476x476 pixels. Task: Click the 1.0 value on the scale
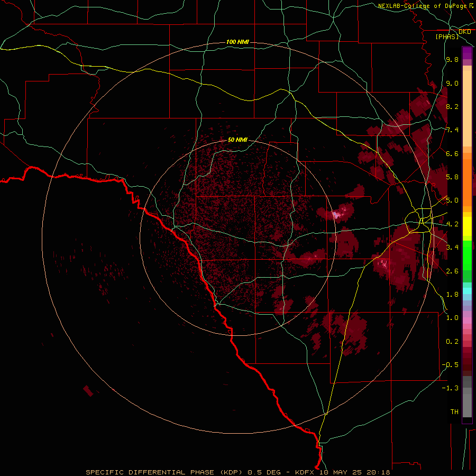point(452,318)
